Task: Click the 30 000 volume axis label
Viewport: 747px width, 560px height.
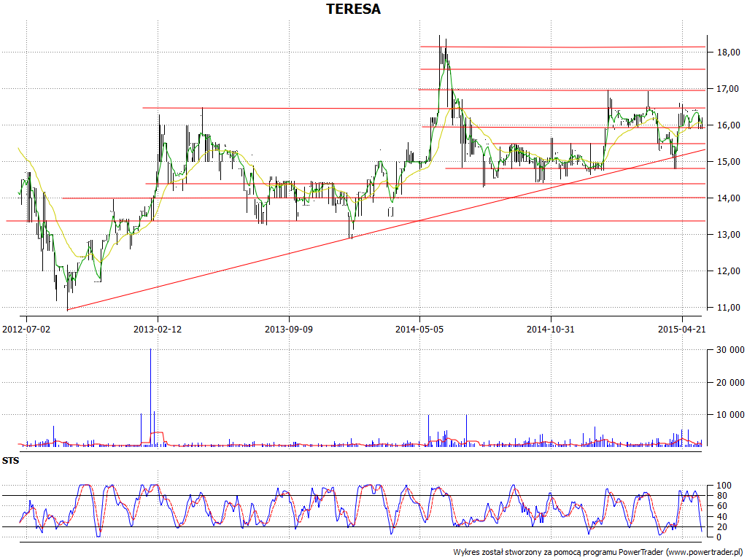Action: (730, 350)
